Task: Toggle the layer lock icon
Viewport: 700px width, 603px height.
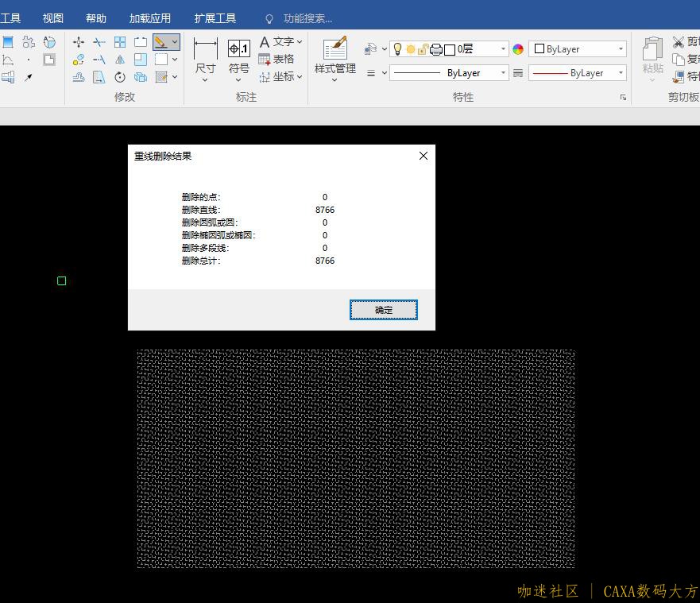Action: (x=423, y=49)
